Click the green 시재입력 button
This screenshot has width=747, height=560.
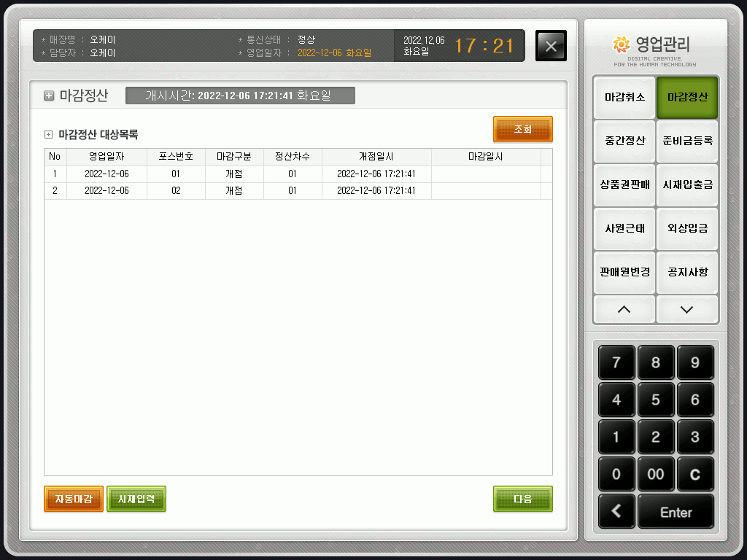click(136, 499)
